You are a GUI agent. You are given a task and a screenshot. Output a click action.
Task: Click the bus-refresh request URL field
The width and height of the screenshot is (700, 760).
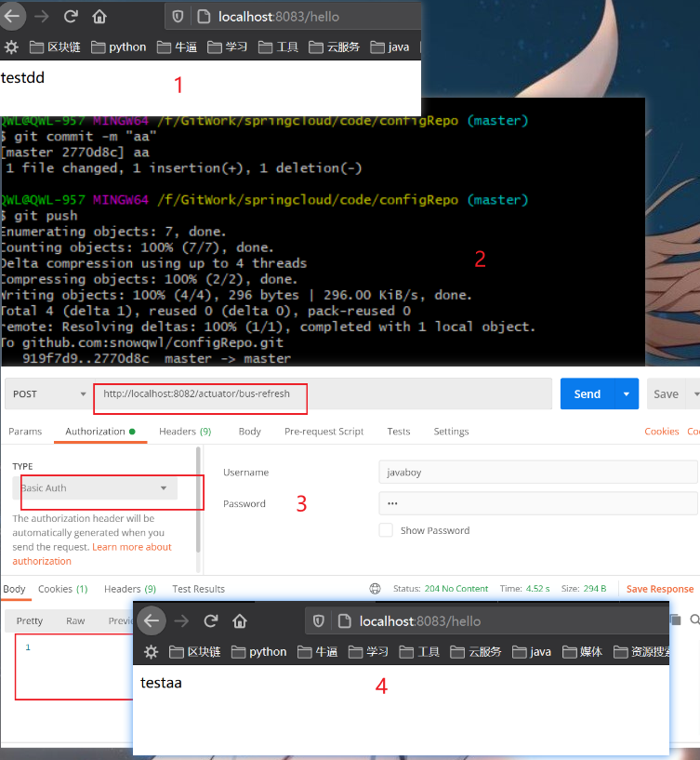[324, 393]
